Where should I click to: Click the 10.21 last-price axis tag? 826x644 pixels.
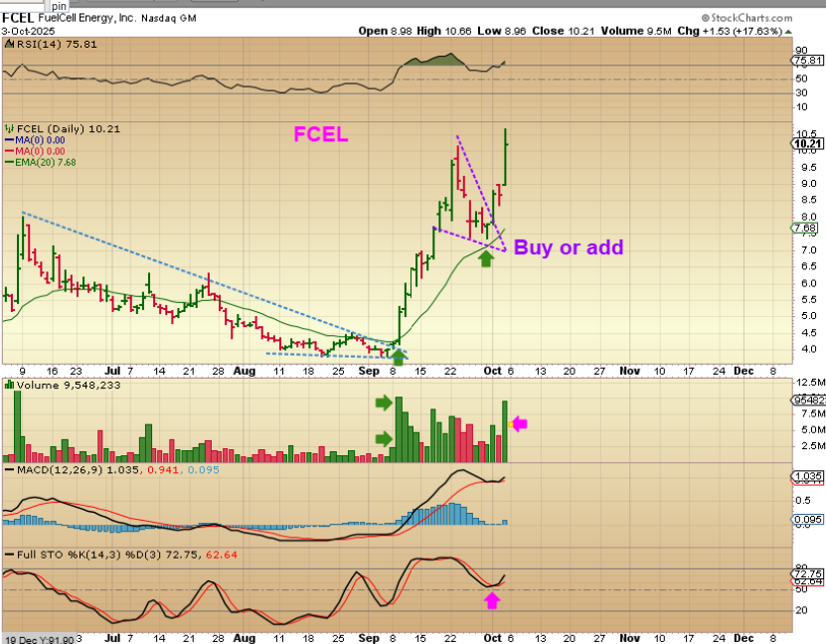[x=807, y=144]
